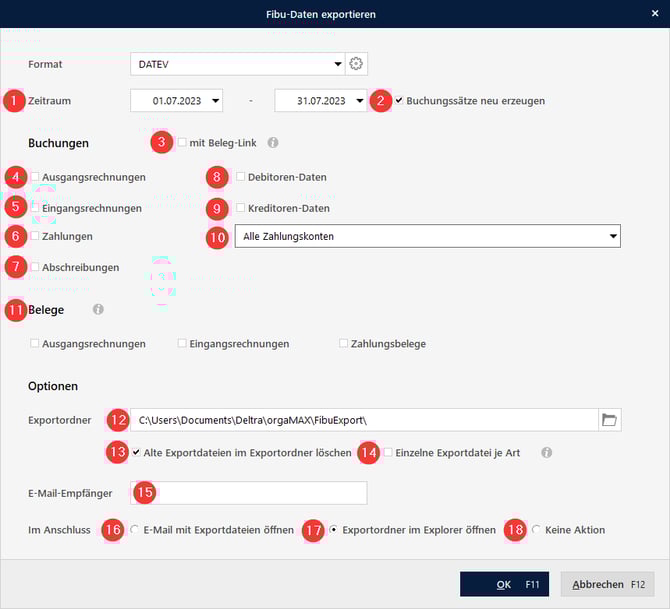Click info icon beside Belege heading

tap(98, 309)
